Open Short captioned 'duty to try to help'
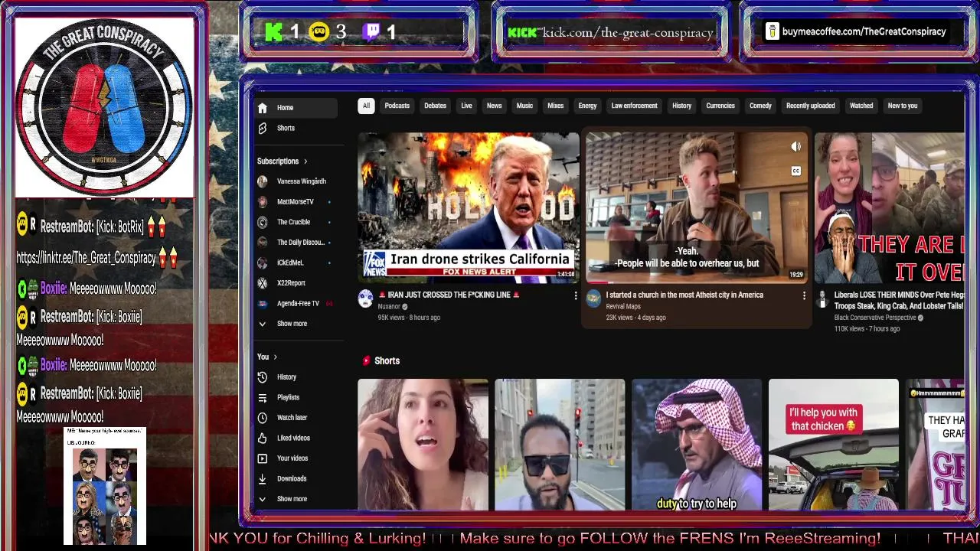The width and height of the screenshot is (980, 551). pyautogui.click(x=697, y=444)
